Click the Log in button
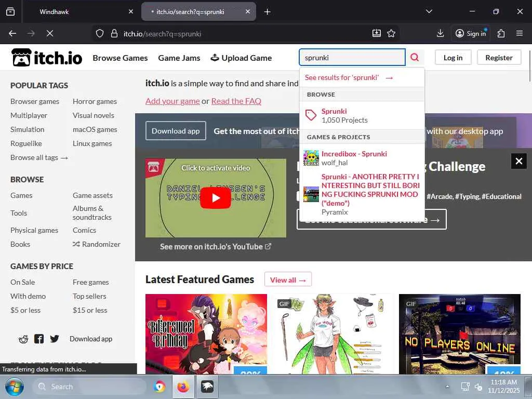The image size is (532, 399). click(453, 57)
